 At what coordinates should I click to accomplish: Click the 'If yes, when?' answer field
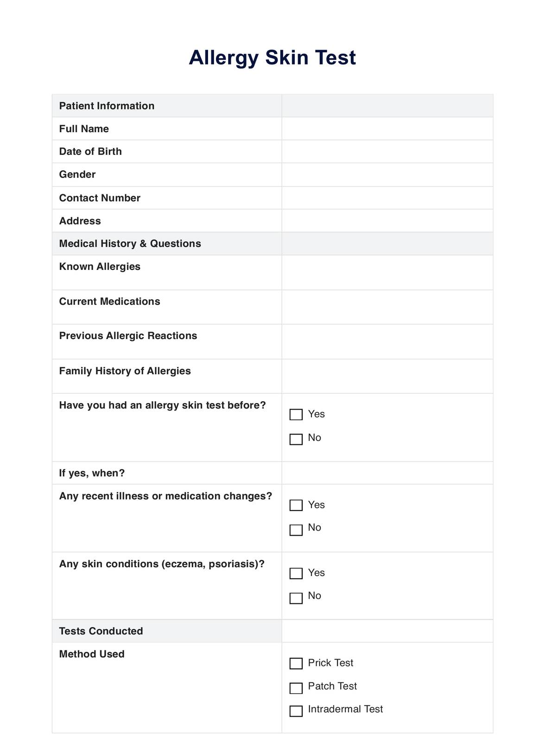coord(387,473)
